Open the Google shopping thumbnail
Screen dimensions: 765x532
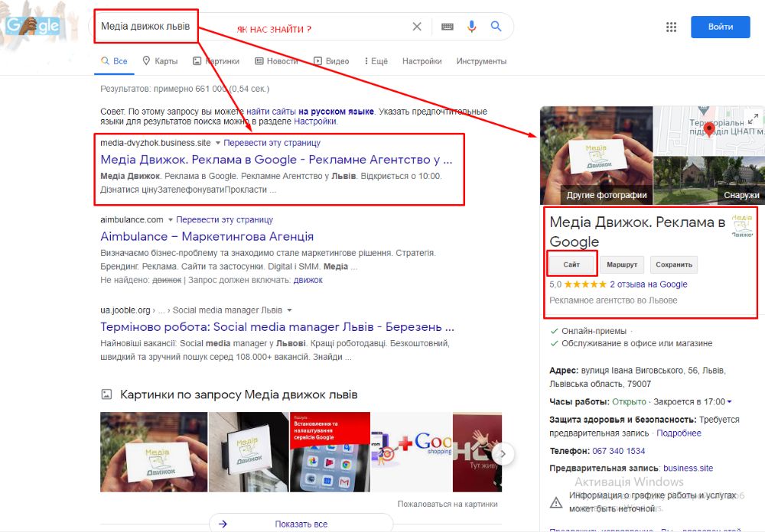[x=412, y=452]
